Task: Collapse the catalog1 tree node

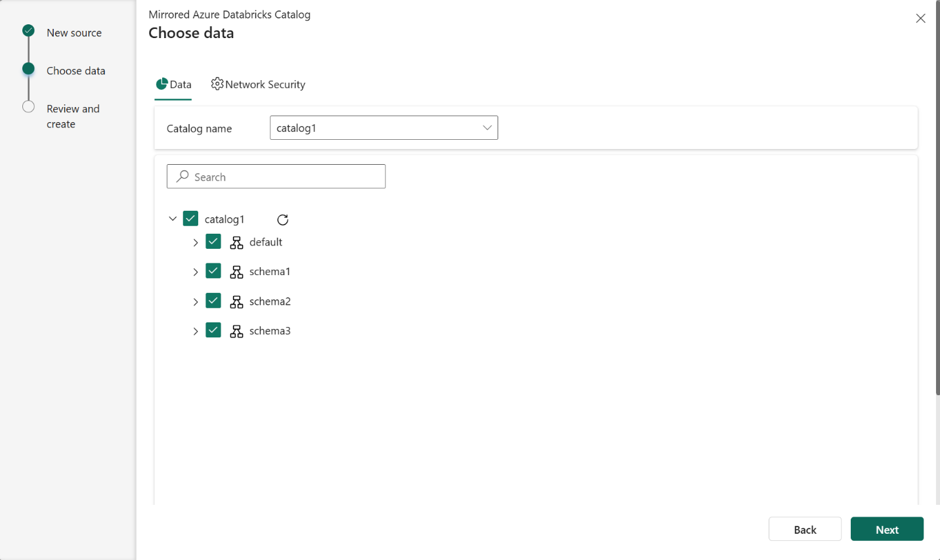Action: tap(173, 219)
